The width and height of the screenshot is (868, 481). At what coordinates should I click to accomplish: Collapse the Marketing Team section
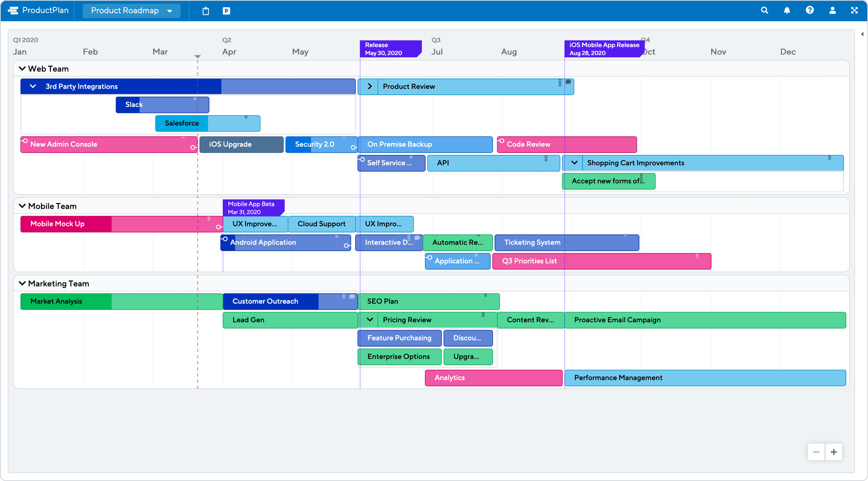tap(21, 283)
